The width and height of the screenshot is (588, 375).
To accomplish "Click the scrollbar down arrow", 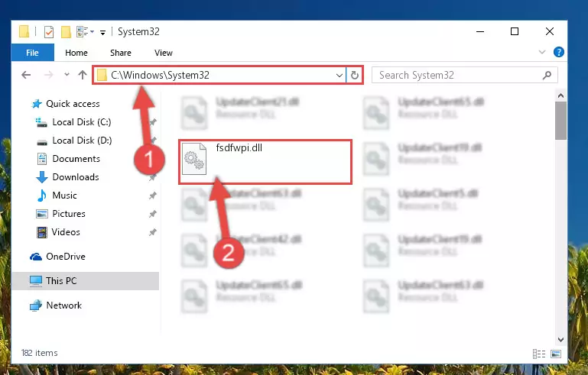I will (560, 340).
